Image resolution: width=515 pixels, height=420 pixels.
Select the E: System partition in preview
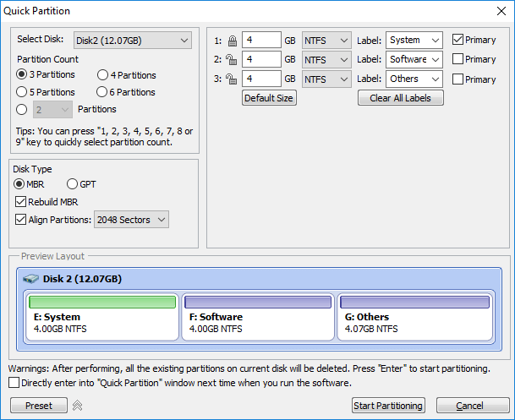[102, 317]
